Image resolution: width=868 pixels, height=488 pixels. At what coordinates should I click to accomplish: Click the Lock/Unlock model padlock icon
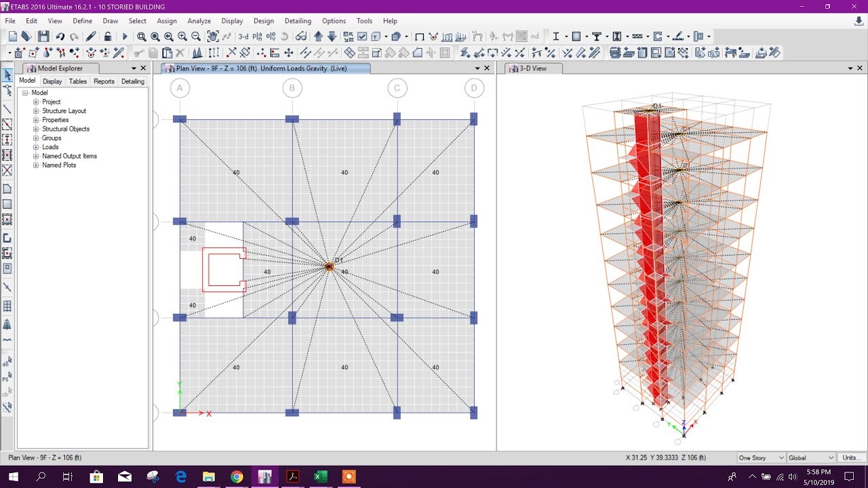(108, 37)
